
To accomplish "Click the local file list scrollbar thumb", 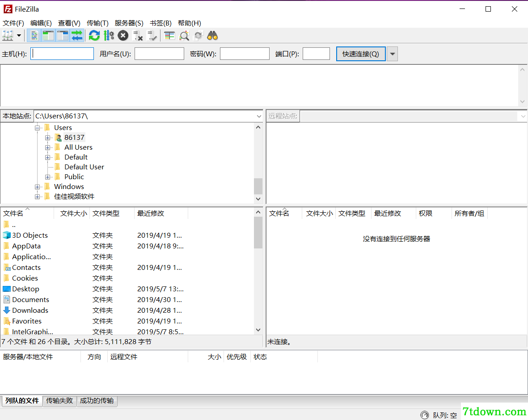I will click(258, 232).
